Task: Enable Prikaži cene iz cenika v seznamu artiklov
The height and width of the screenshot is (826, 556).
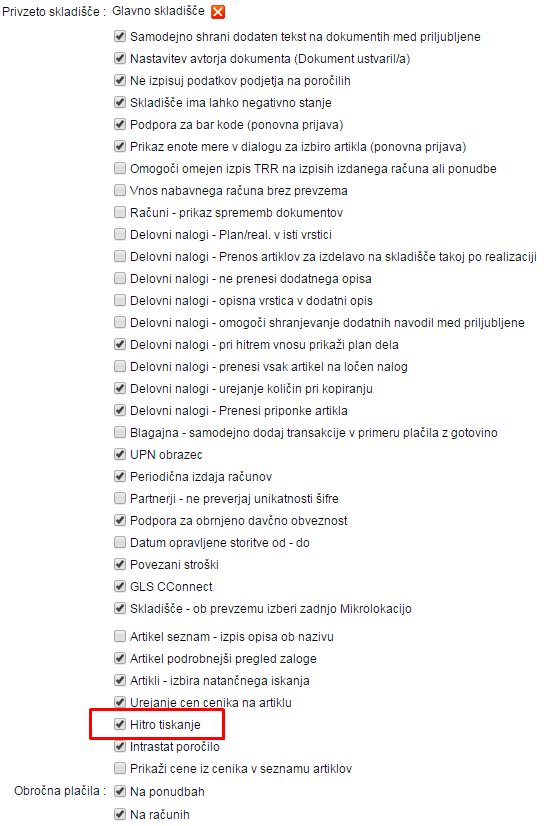Action: [120, 768]
